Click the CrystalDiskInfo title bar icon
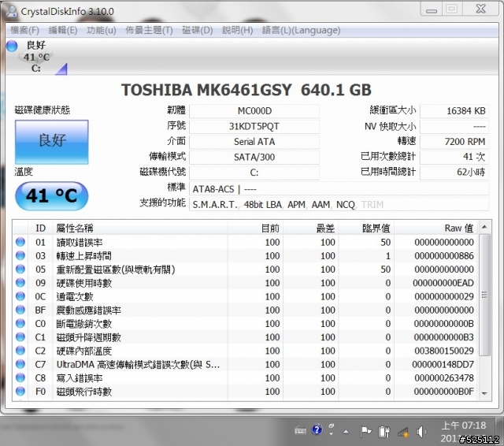The width and height of the screenshot is (504, 446). [x=12, y=11]
